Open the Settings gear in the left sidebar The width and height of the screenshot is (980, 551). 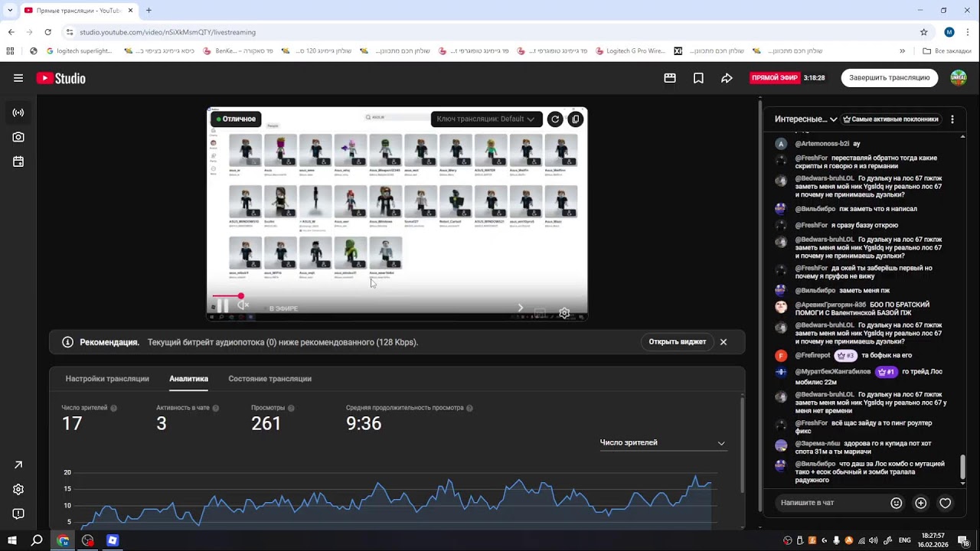18,489
